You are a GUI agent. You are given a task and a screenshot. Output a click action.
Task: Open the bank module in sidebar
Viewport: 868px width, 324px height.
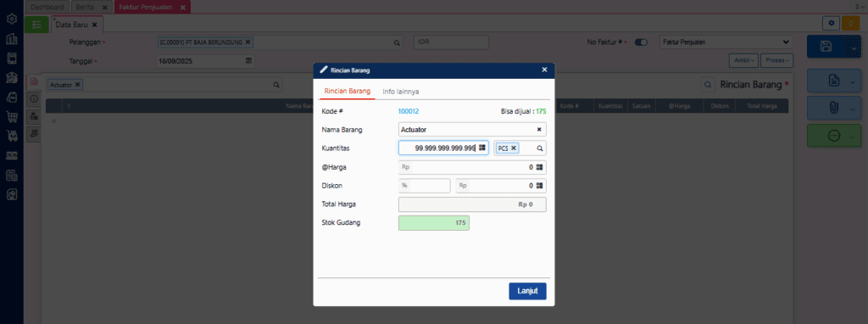[11, 77]
